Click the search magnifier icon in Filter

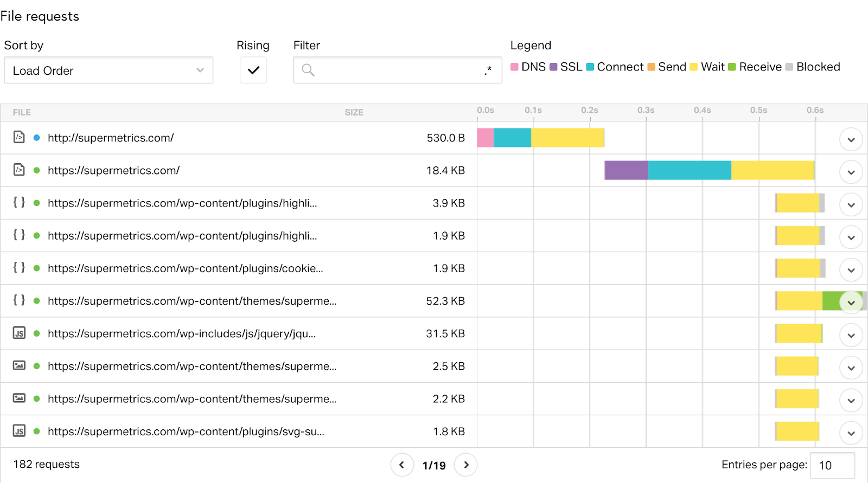[308, 70]
